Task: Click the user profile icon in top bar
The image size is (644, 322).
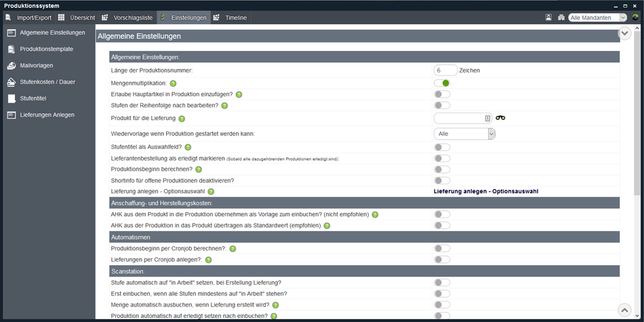Action: [548, 18]
